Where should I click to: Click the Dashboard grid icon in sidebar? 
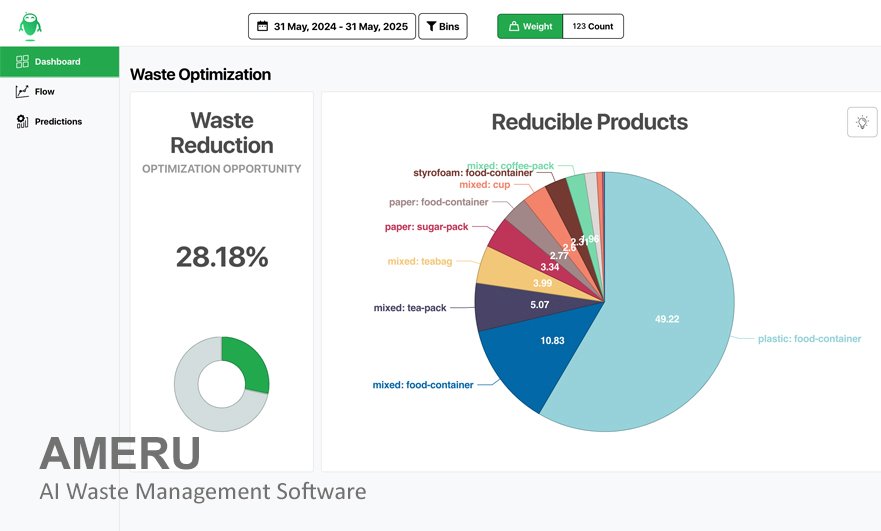click(22, 62)
